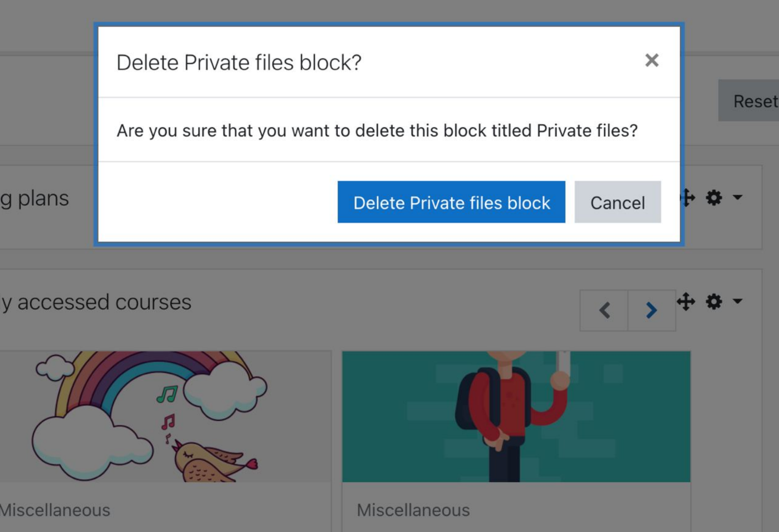Show previous recently accessed courses

604,311
